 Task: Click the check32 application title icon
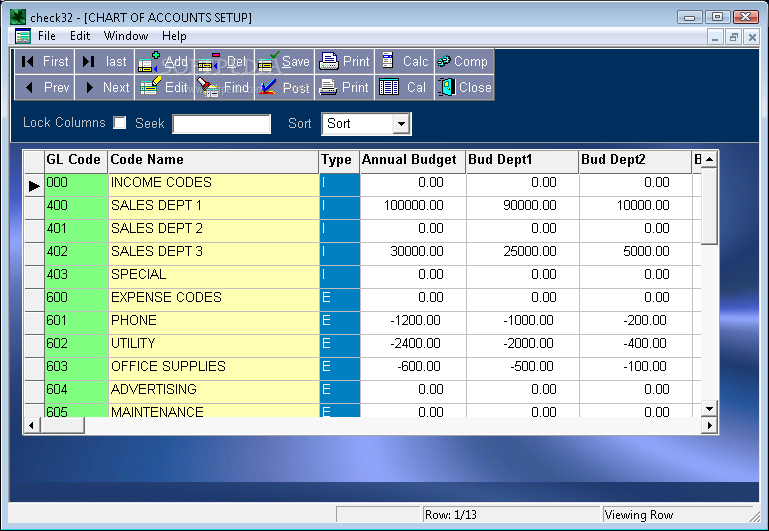(18, 17)
